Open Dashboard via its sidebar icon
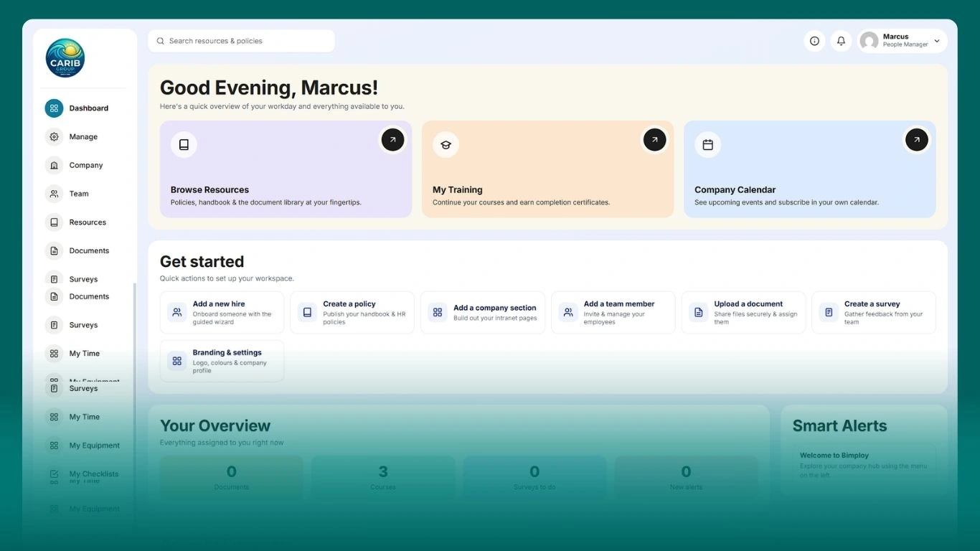980x551 pixels. tap(54, 108)
